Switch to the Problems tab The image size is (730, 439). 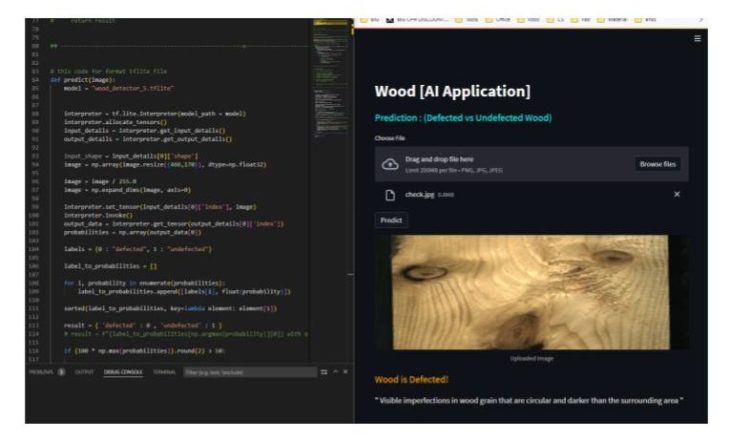pos(40,372)
